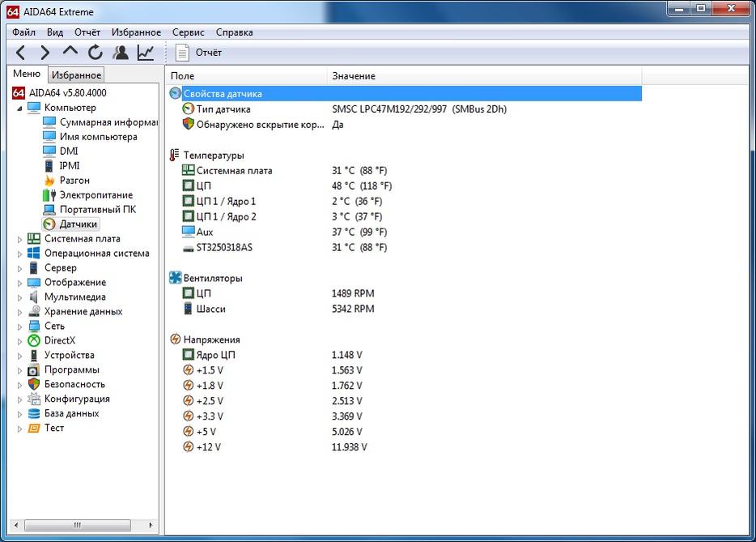Open the Избранное menu in menu bar
This screenshot has height=542, width=756.
[137, 32]
